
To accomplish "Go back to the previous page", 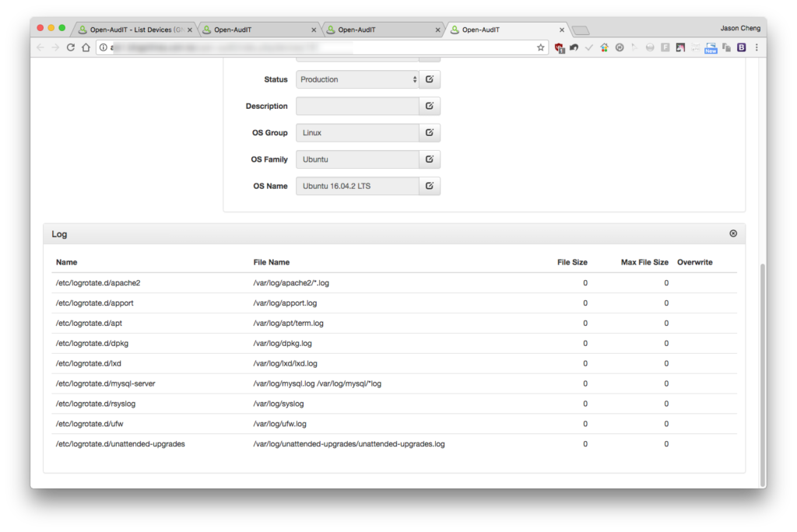I will [x=40, y=47].
